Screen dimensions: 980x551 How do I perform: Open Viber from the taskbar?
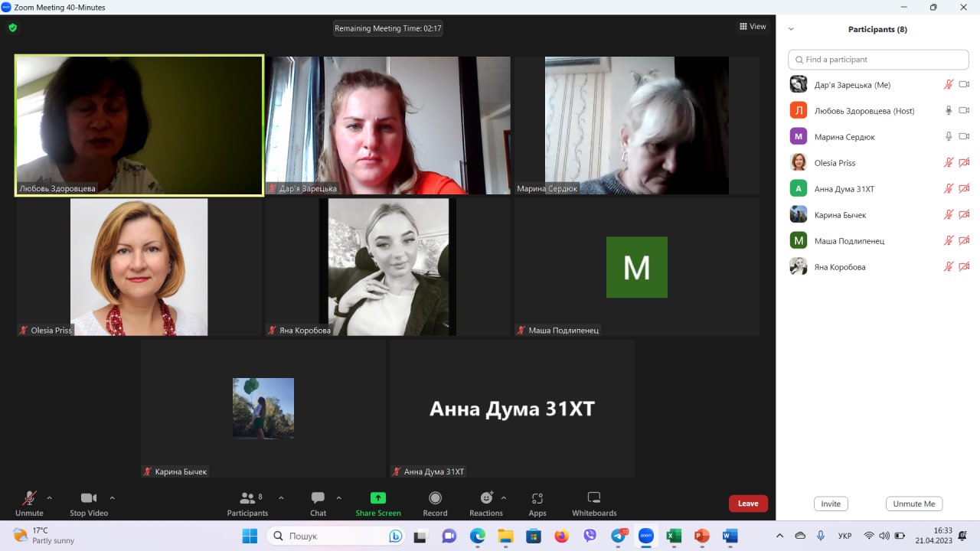tap(590, 536)
